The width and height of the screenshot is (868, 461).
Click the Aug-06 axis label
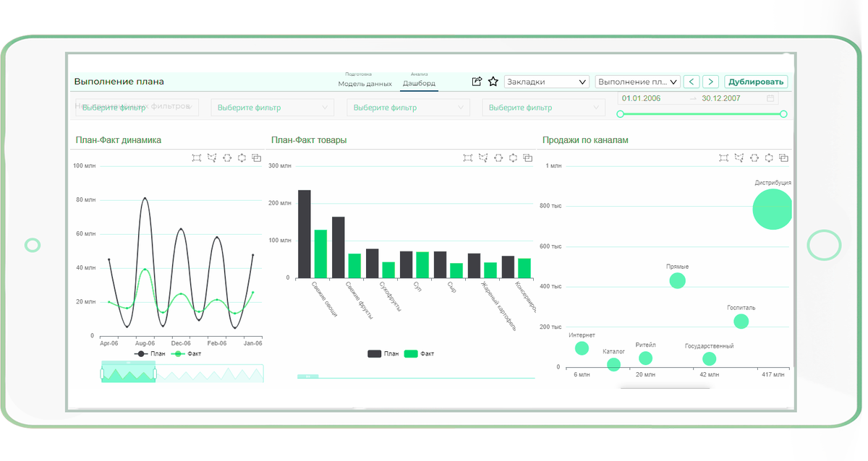tap(145, 343)
